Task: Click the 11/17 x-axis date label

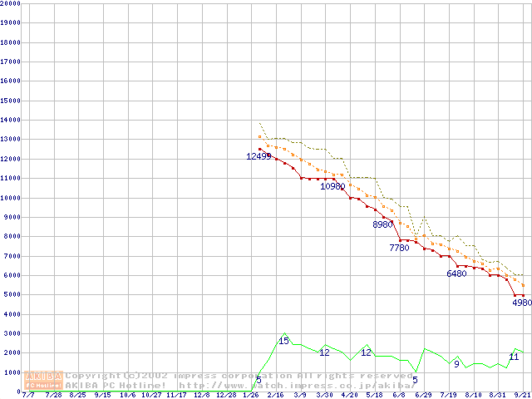Action: pyautogui.click(x=175, y=396)
